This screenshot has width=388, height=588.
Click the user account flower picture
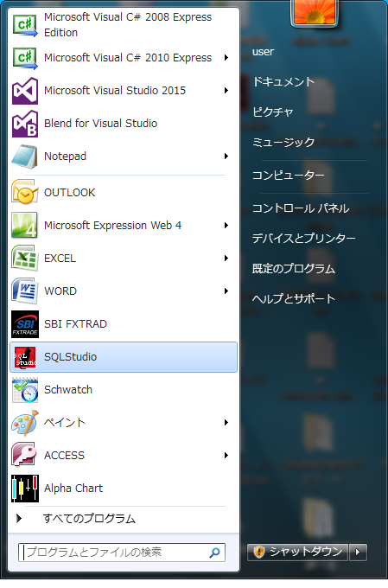pos(315,13)
